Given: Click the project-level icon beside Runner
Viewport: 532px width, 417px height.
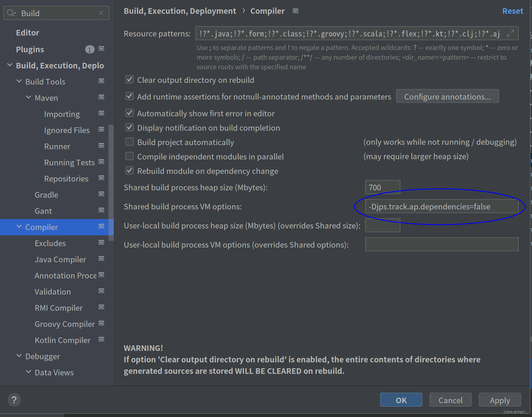Looking at the screenshot, I should tap(101, 146).
